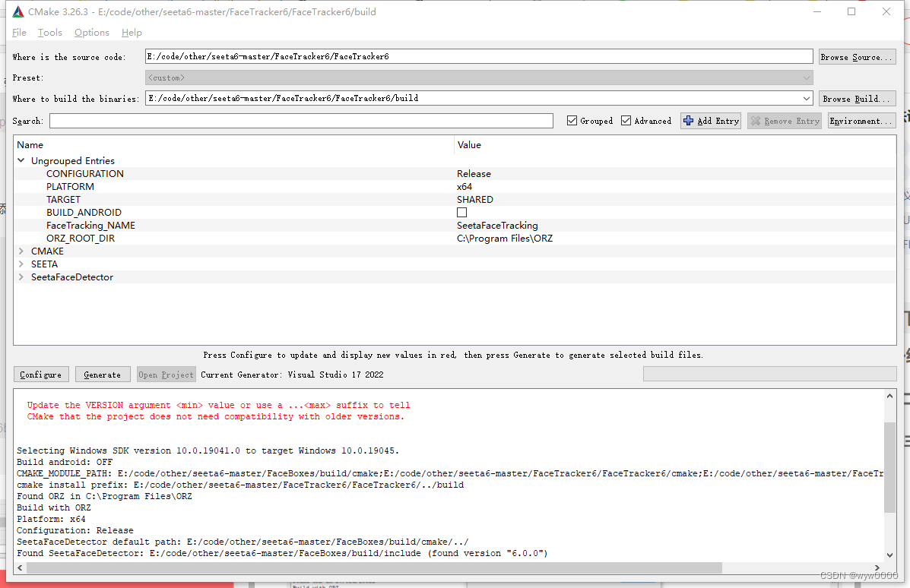
Task: Click the output log scroll left arrow
Action: click(21, 567)
